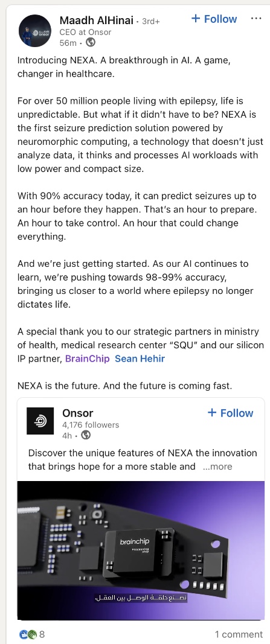Click the plus icon on Maadh's Follow
270x644 pixels.
point(196,19)
